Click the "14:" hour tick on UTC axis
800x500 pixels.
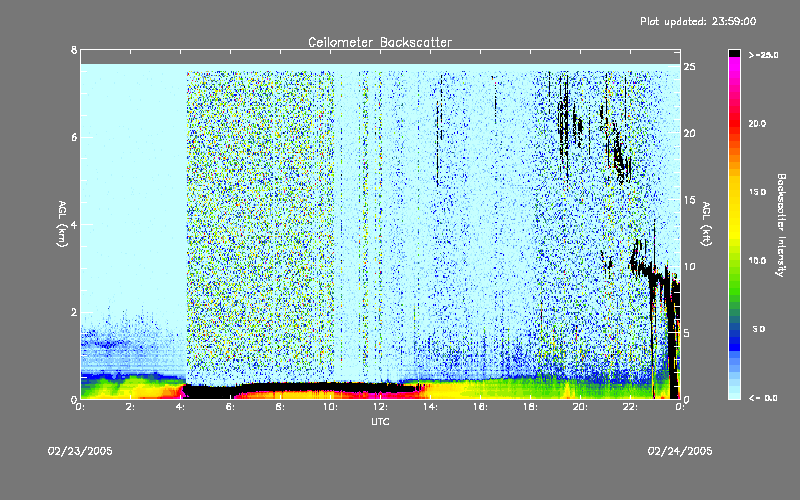click(x=430, y=407)
